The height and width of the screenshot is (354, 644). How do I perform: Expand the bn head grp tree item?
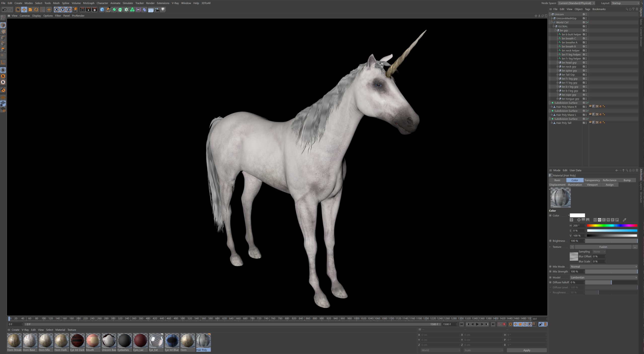click(x=557, y=63)
